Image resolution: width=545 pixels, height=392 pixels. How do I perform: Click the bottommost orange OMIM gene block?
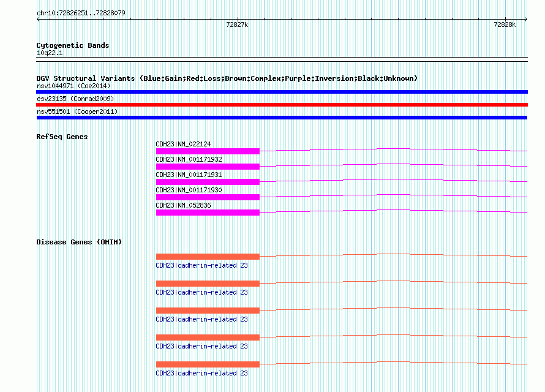(x=208, y=364)
